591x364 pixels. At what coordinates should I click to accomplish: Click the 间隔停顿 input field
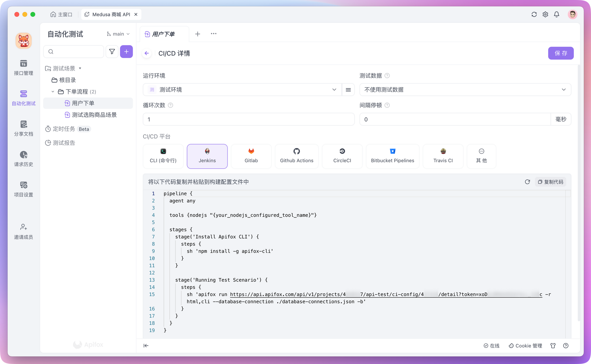(455, 119)
